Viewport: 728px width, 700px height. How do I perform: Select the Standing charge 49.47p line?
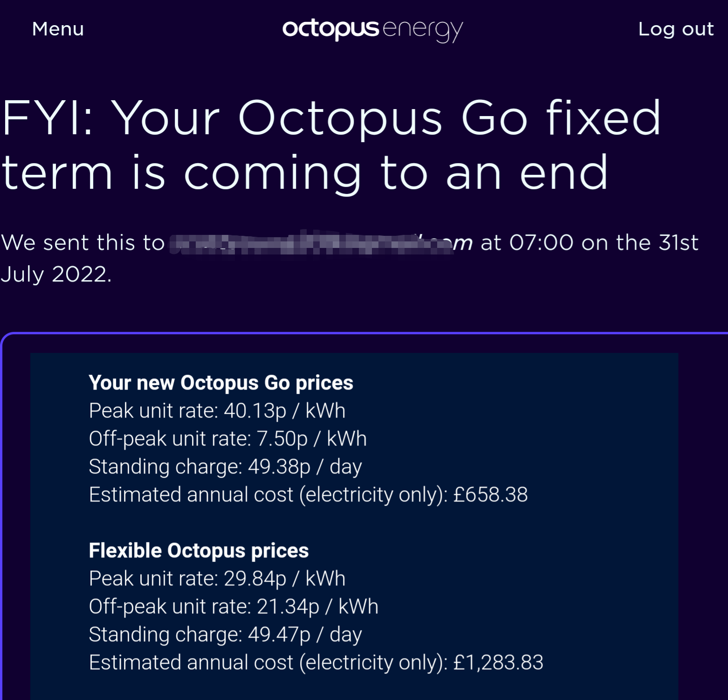tap(225, 634)
